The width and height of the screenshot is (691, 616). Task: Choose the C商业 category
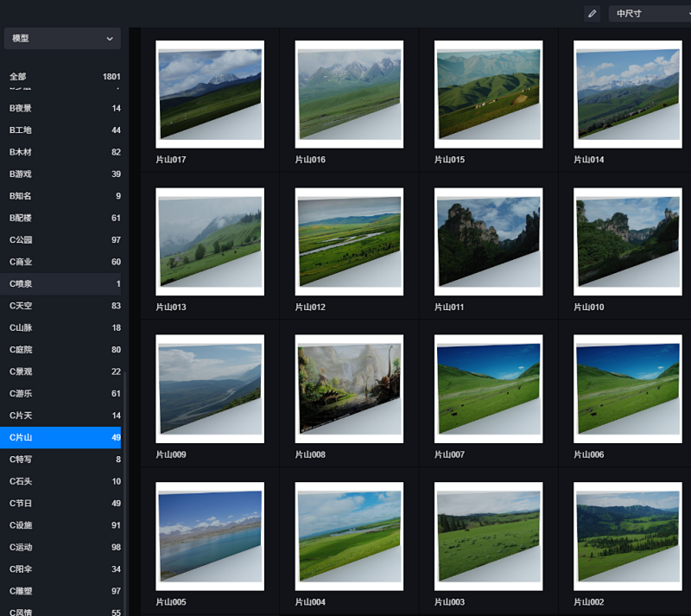(x=60, y=262)
